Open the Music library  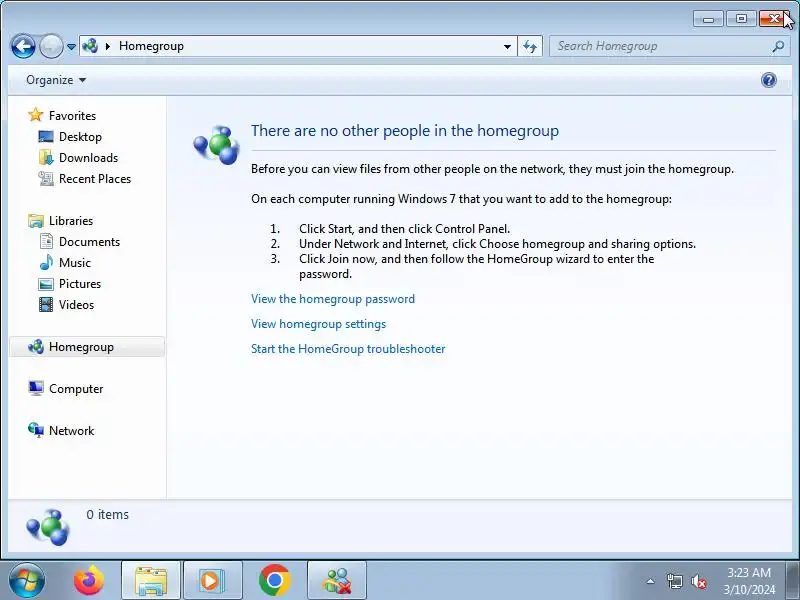[x=75, y=262]
